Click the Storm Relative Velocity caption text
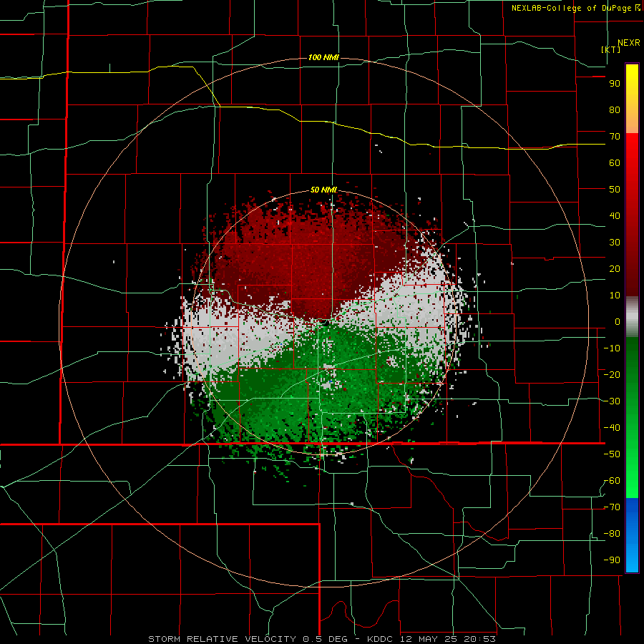This screenshot has height=644, width=644. [x=322, y=639]
